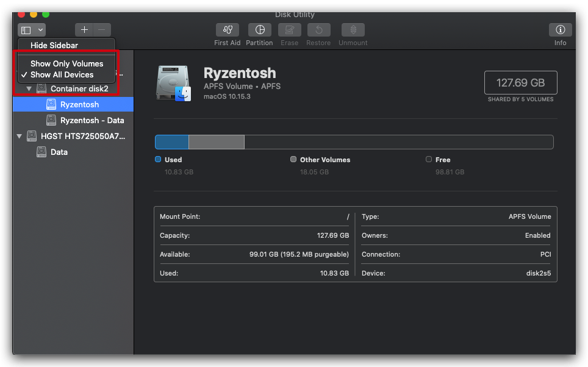The height and width of the screenshot is (367, 588).
Task: Click the HGST disk drive icon
Action: [x=32, y=136]
